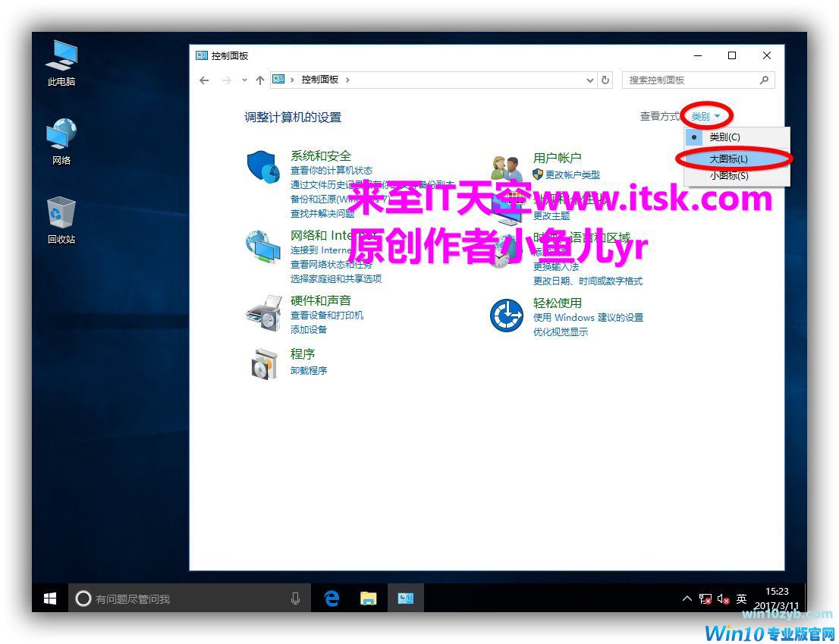Viewport: 839px width, 644px height.
Task: Click the Cortana microphone icon
Action: (295, 598)
